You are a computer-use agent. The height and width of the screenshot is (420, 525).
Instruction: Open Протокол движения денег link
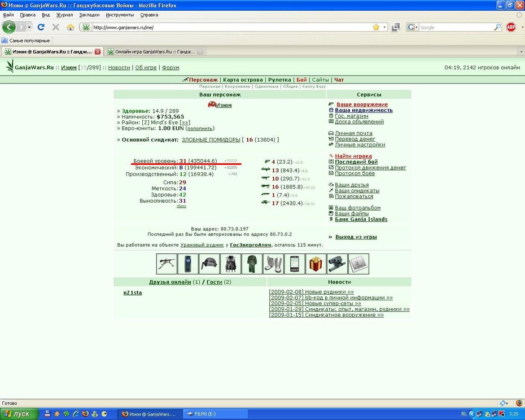[370, 168]
